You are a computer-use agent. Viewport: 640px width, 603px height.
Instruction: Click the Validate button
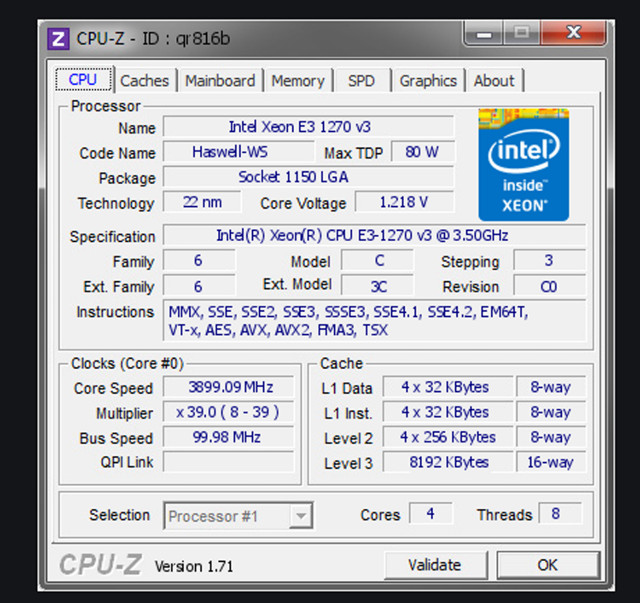point(436,565)
